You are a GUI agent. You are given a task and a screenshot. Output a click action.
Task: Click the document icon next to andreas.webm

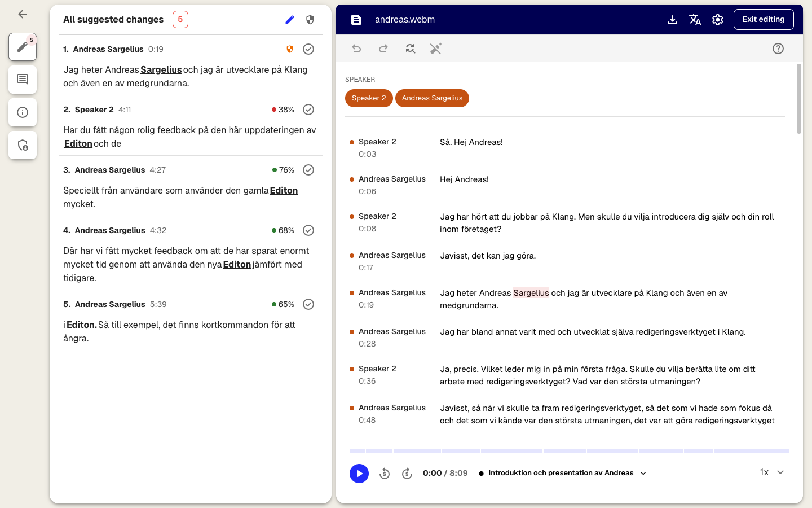point(356,20)
